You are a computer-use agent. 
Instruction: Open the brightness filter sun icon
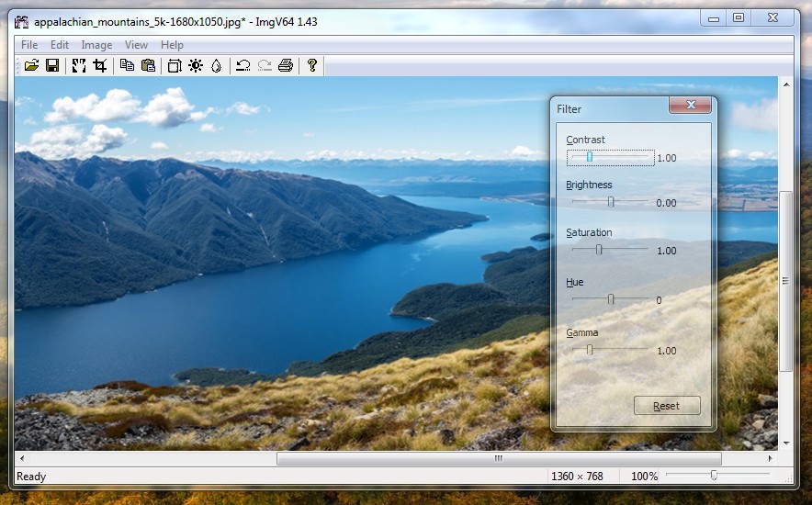196,65
